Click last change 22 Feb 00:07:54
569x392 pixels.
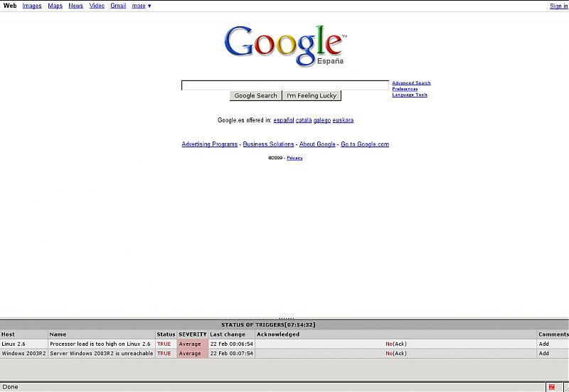pyautogui.click(x=232, y=353)
